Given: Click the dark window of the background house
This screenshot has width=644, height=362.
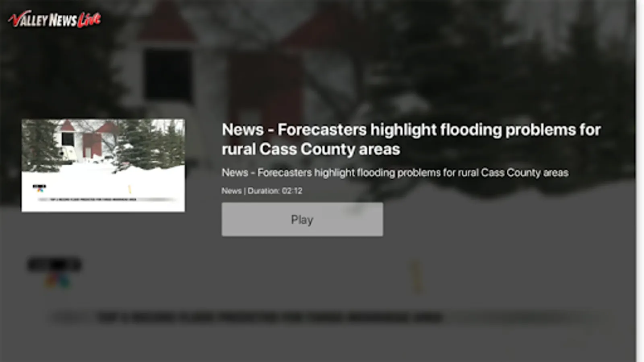Looking at the screenshot, I should point(168,75).
